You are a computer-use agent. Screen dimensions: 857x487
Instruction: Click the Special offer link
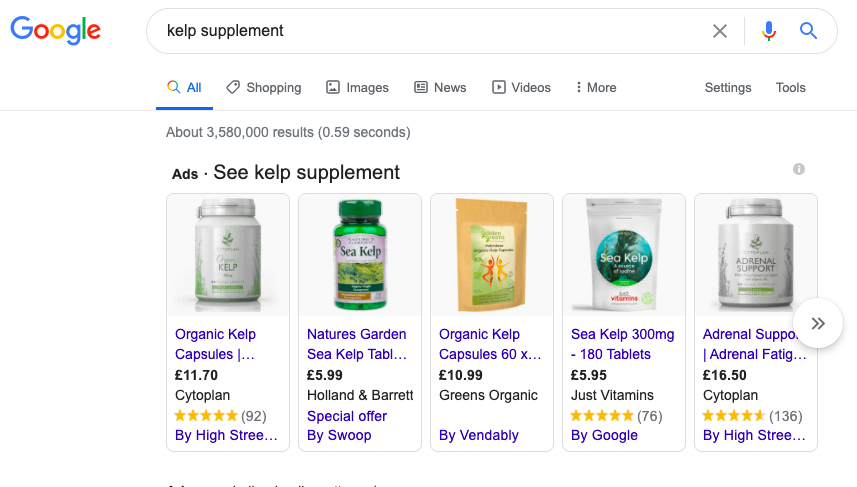point(347,416)
